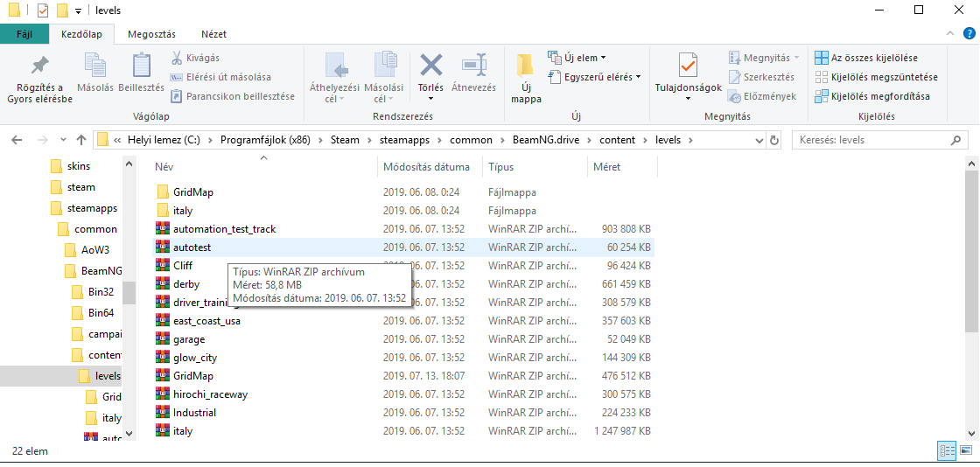Choose Parancsikon beillesztése
The width and height of the screenshot is (980, 467).
click(233, 96)
